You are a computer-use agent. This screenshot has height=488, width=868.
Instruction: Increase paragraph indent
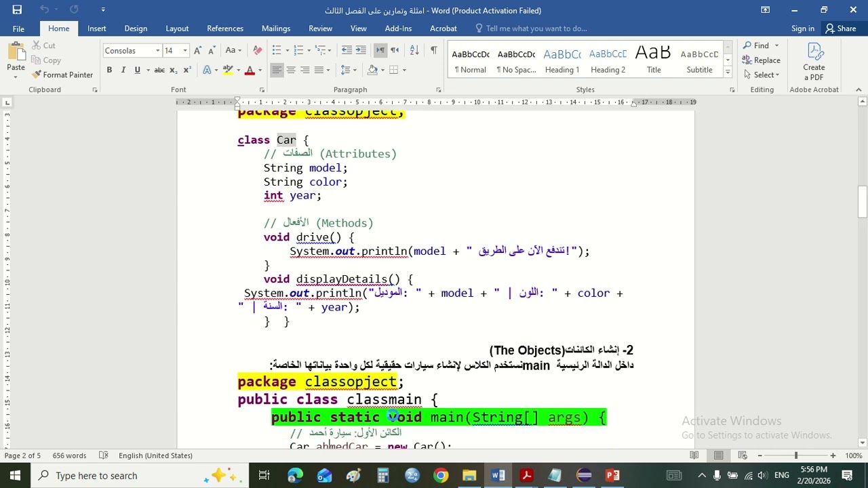click(361, 50)
